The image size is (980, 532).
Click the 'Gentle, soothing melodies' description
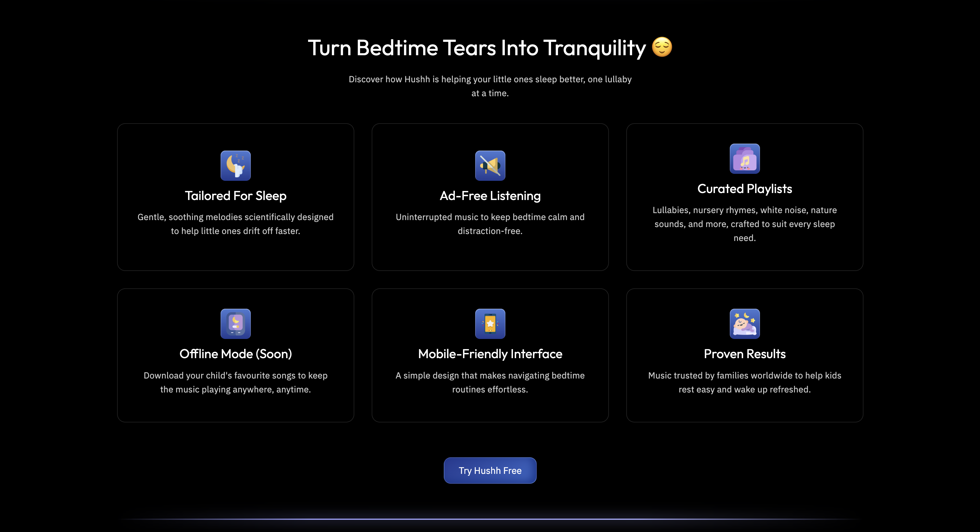coord(235,224)
